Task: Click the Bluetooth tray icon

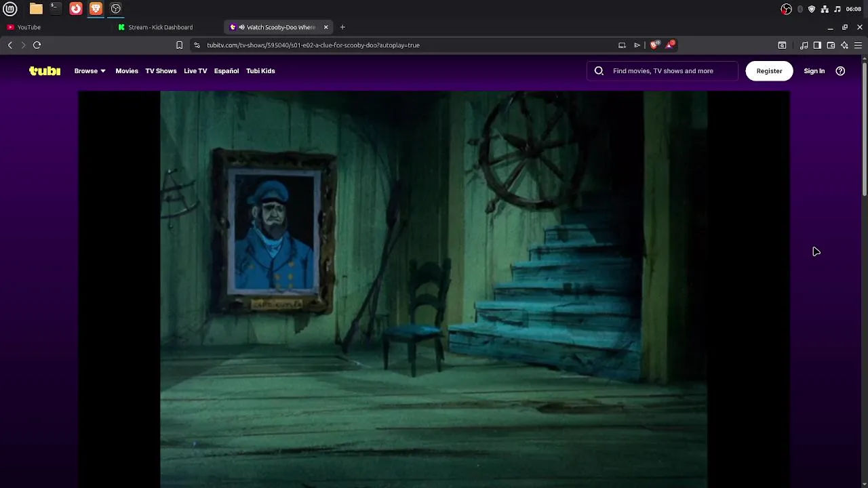Action: 800,9
